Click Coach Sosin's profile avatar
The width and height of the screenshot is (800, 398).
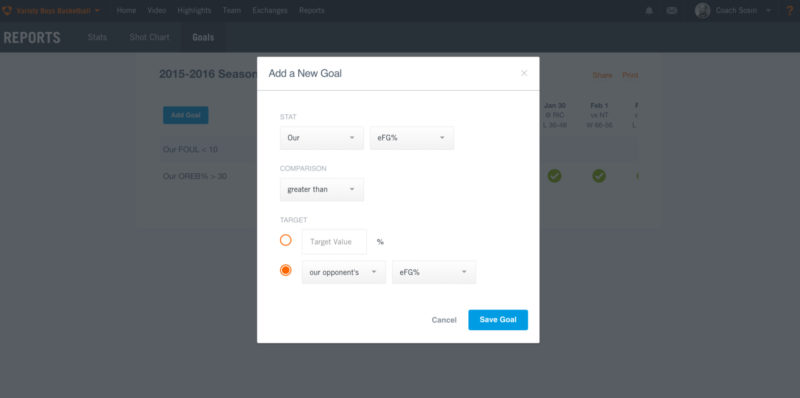point(703,11)
